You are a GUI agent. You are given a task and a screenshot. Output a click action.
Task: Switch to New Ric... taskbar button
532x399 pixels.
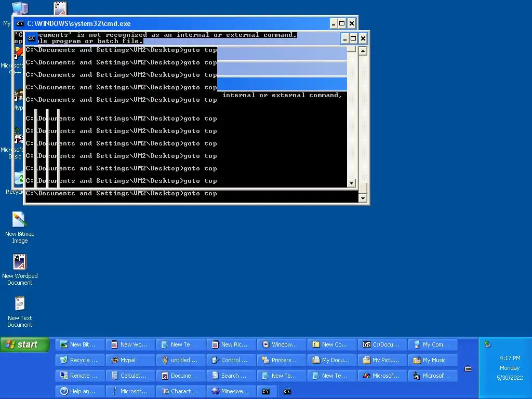[231, 344]
